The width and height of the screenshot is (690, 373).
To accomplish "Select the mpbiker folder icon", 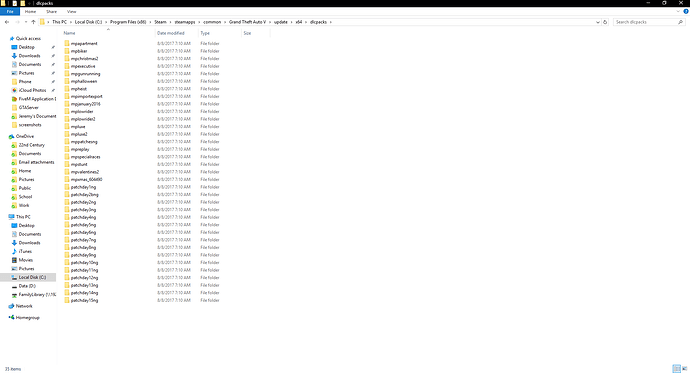I will pyautogui.click(x=67, y=51).
